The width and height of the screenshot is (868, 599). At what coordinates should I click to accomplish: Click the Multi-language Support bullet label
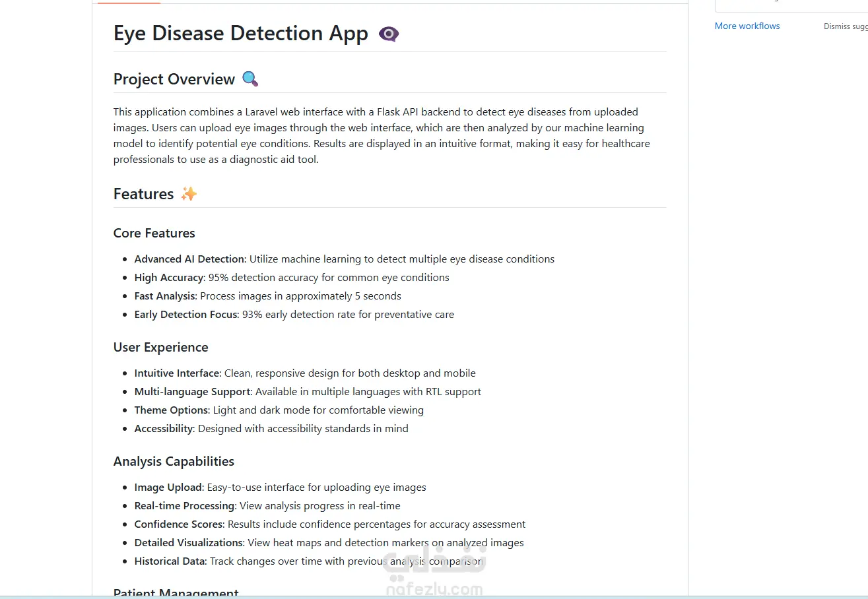coord(193,392)
